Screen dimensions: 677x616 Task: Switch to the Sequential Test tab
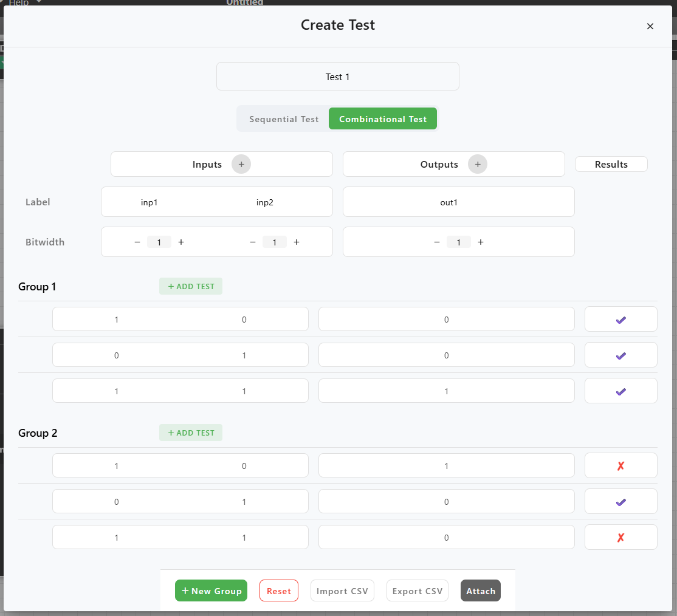(x=283, y=118)
